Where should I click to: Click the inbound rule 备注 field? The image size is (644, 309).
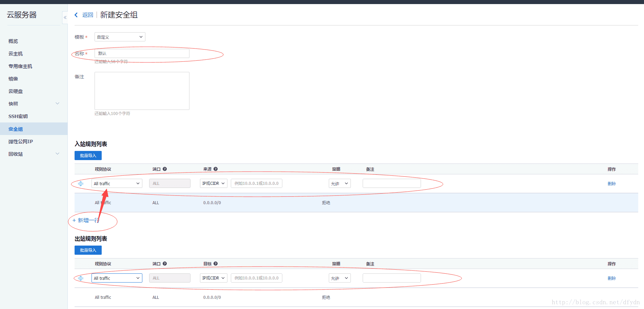pyautogui.click(x=392, y=184)
